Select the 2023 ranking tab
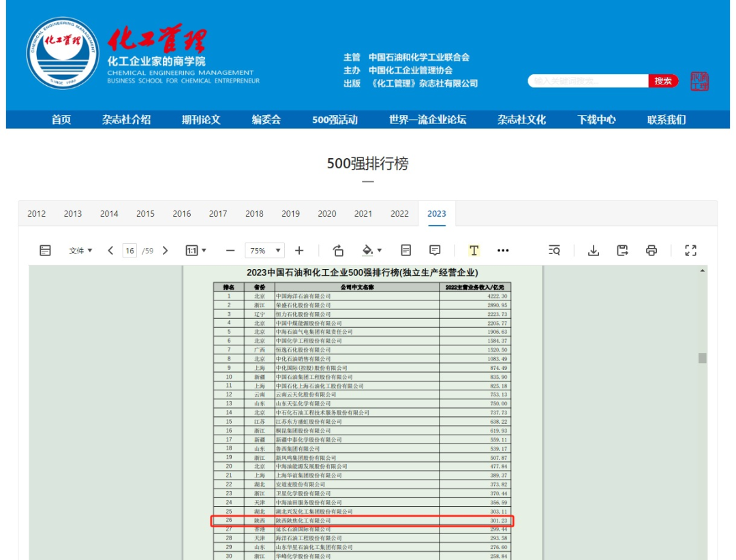This screenshot has height=560, width=736. click(437, 214)
